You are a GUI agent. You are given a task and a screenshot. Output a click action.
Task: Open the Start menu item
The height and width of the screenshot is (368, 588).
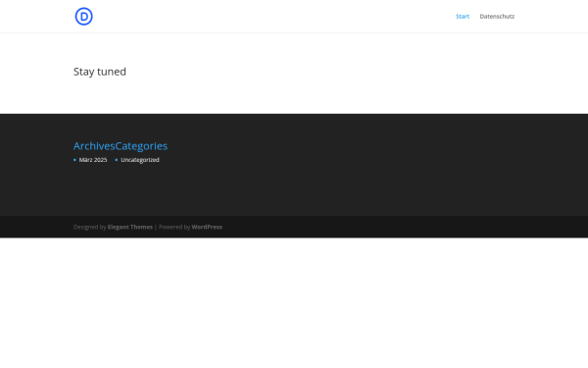pos(463,16)
